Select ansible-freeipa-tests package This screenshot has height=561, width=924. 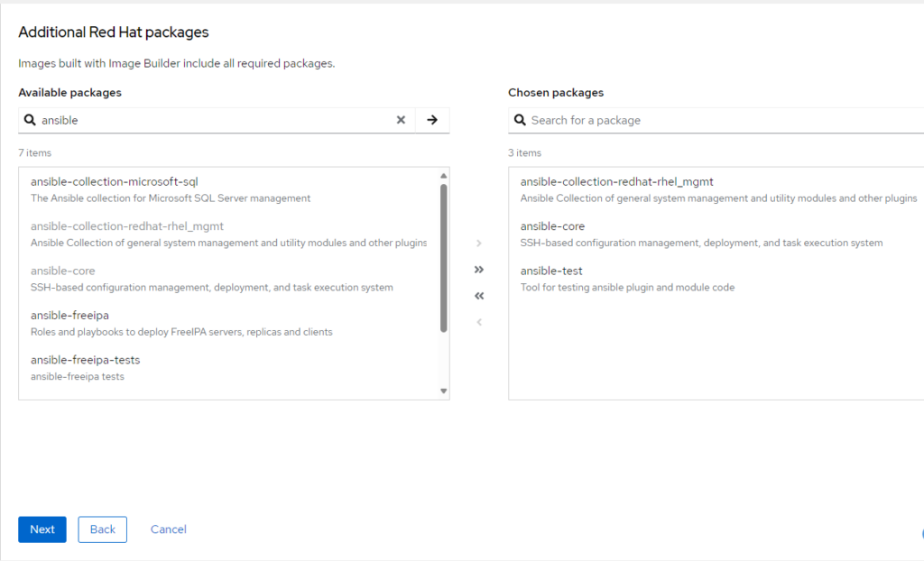[x=85, y=360]
